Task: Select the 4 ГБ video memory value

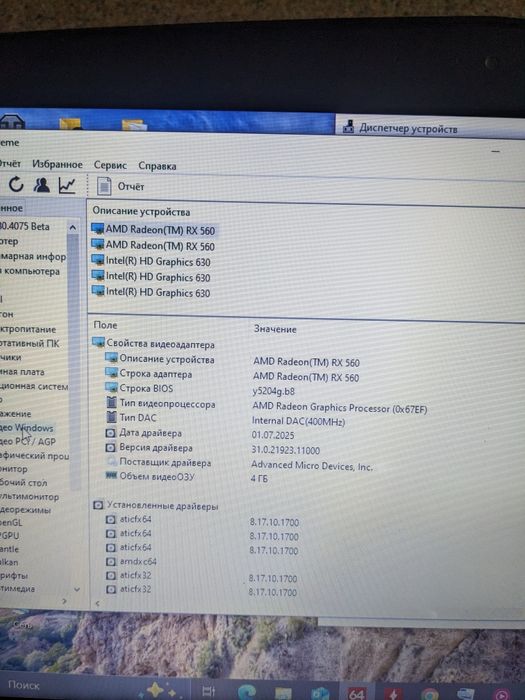Action: (259, 479)
